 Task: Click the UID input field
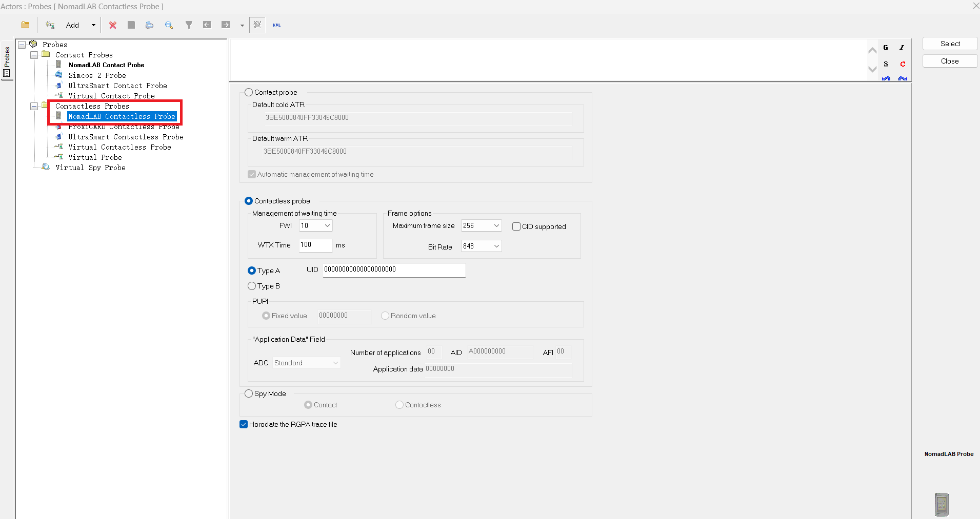[393, 269]
